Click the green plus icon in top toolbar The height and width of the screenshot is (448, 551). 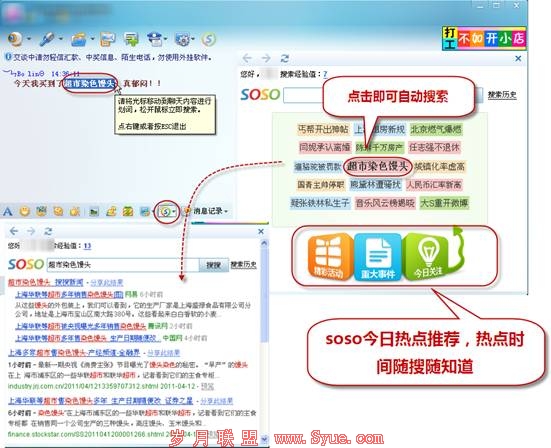coord(131,39)
